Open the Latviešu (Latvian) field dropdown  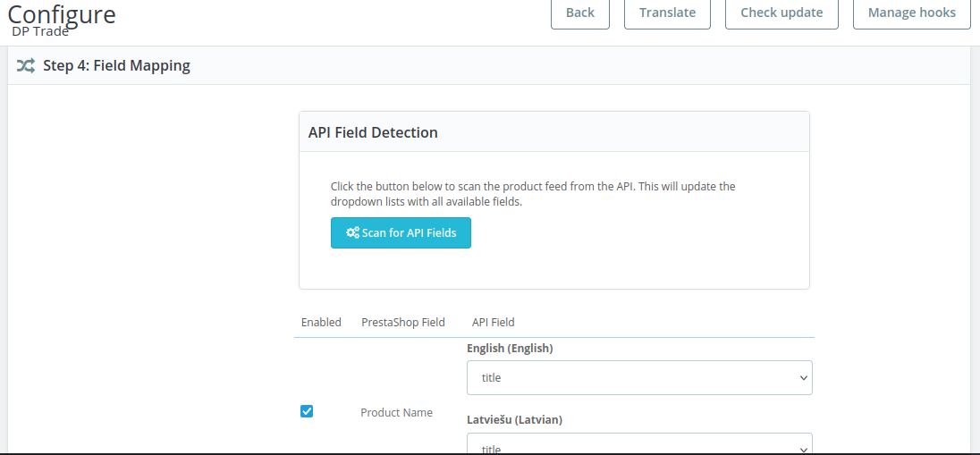click(x=638, y=444)
